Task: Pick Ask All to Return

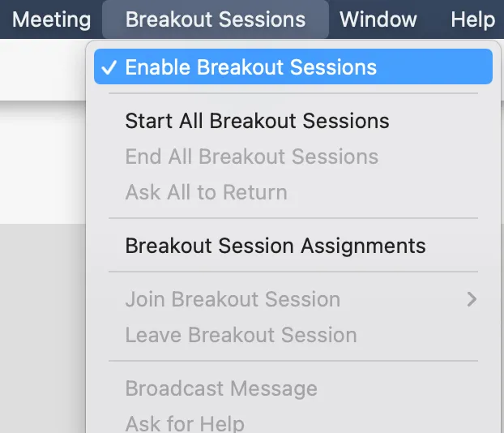Action: coord(206,192)
